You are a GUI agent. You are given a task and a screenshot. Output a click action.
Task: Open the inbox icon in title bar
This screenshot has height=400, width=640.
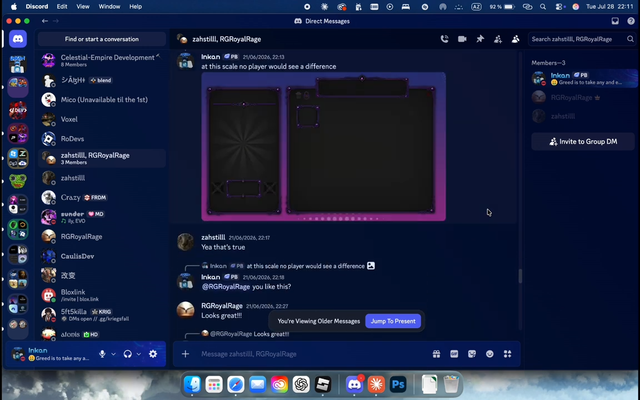click(x=615, y=21)
